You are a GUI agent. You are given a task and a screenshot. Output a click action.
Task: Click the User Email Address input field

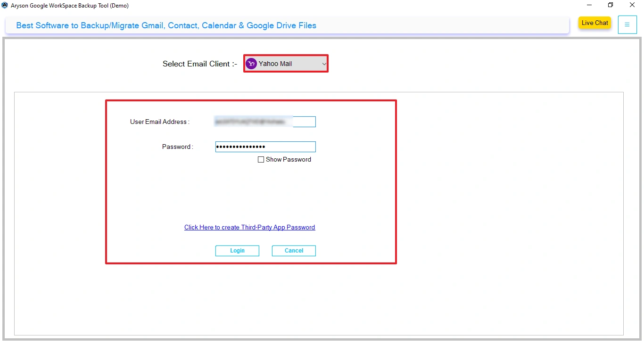pos(265,122)
